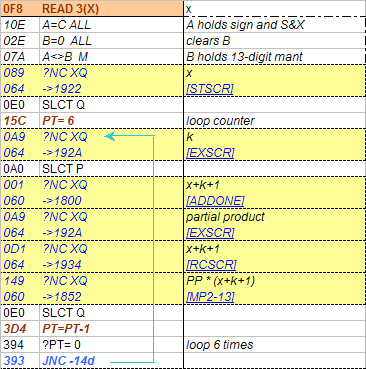Screen dimensions: 366x369
Task: Select the 'loop 6 times' comment
Action: point(220,345)
